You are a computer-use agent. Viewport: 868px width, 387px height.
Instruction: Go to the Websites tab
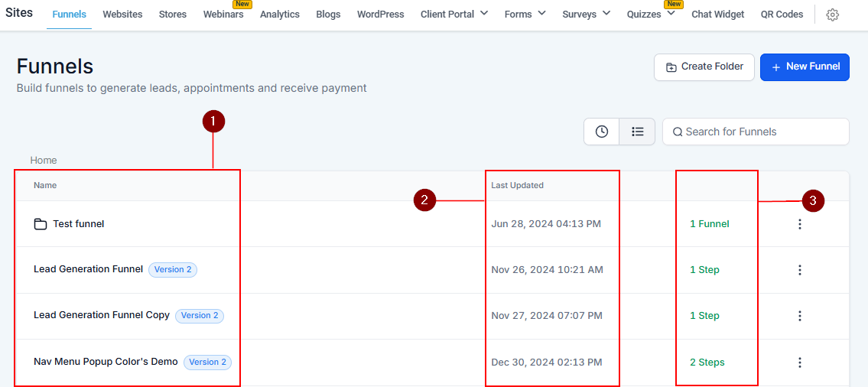point(122,14)
